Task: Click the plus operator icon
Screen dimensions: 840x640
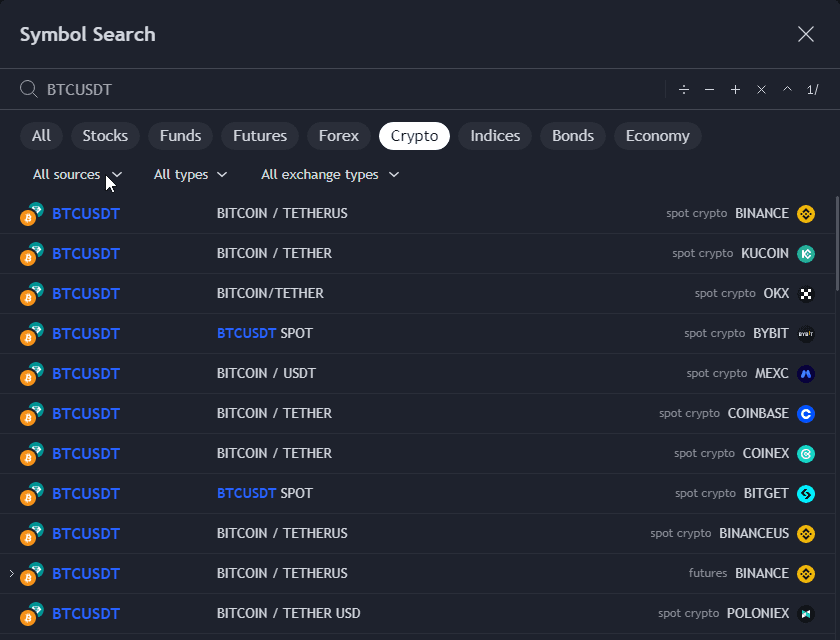Action: click(735, 90)
